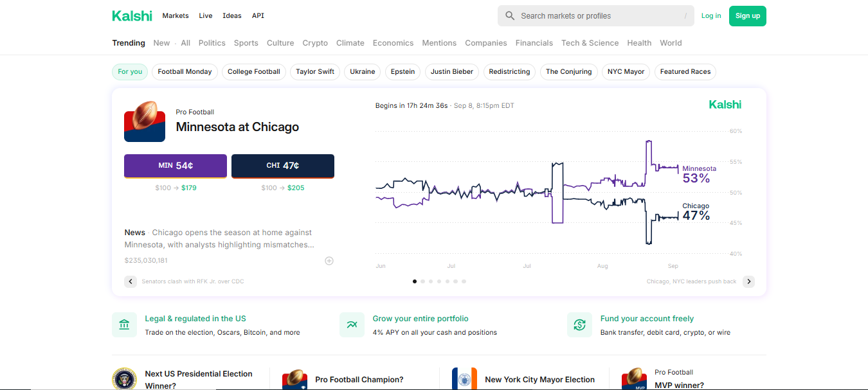Image resolution: width=868 pixels, height=390 pixels.
Task: Toggle the Featured Races filter chip
Action: pyautogui.click(x=685, y=72)
